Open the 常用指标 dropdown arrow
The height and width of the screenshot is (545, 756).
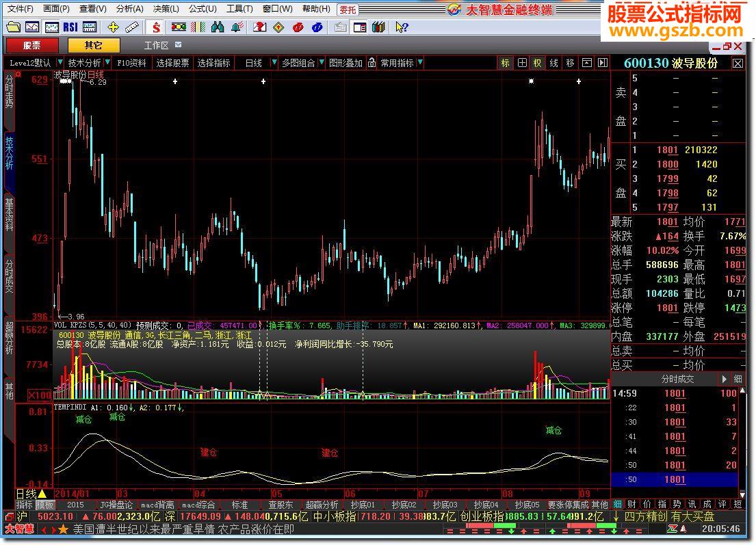pyautogui.click(x=421, y=63)
